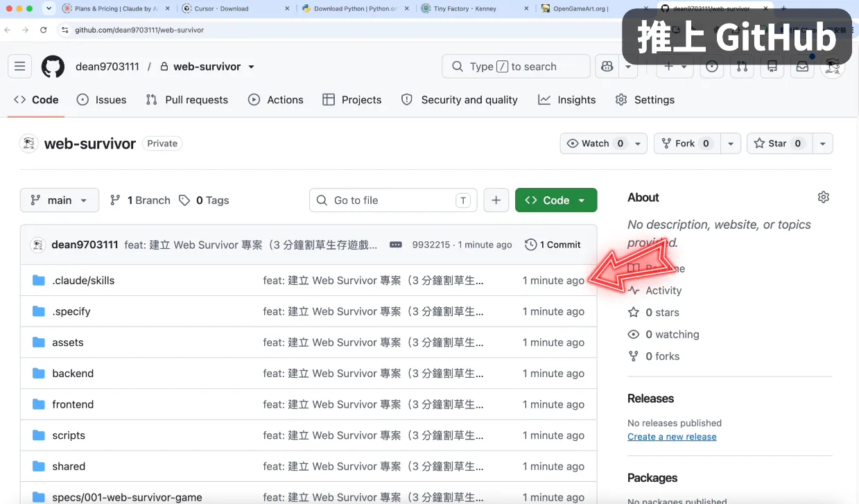Expand the Copilot dropdown arrow in header
Image resolution: width=859 pixels, height=504 pixels.
coord(628,67)
